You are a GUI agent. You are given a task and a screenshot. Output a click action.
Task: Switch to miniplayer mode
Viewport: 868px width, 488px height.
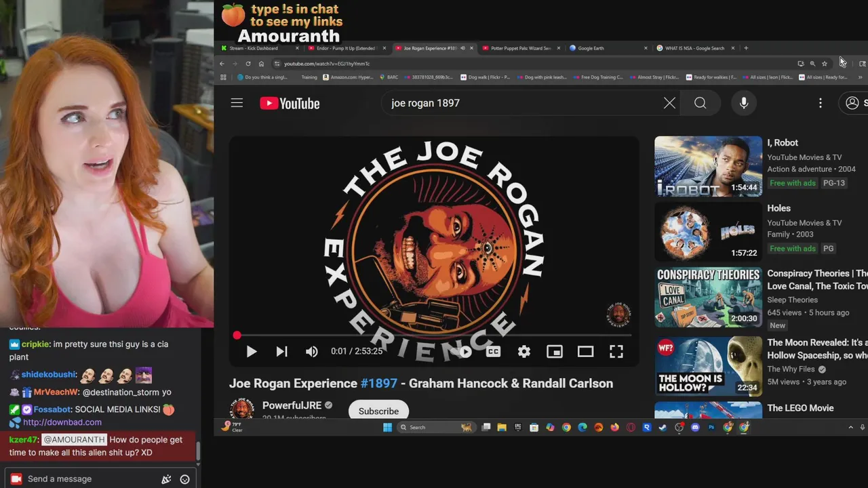coord(555,351)
